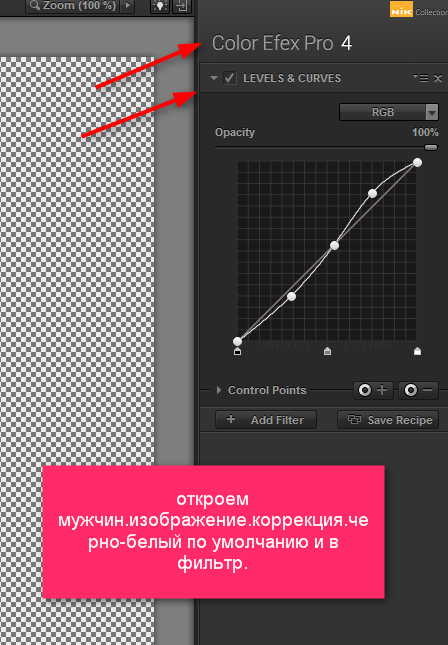Image resolution: width=448 pixels, height=645 pixels.
Task: Expand the Control Points section
Action: pos(219,390)
